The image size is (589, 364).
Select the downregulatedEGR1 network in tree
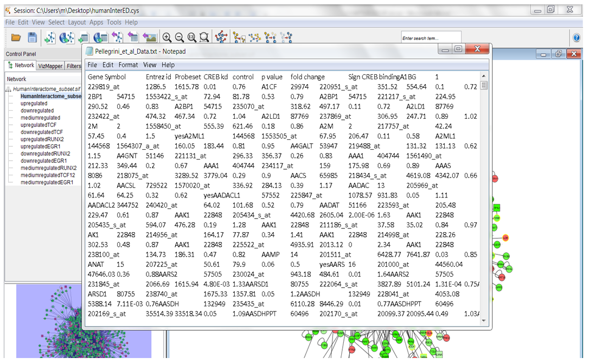43,161
